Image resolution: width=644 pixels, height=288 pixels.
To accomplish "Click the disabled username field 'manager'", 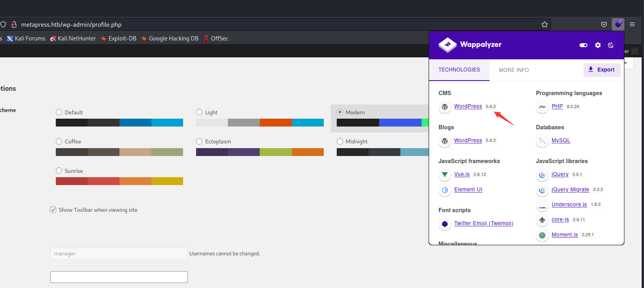I will [119, 253].
